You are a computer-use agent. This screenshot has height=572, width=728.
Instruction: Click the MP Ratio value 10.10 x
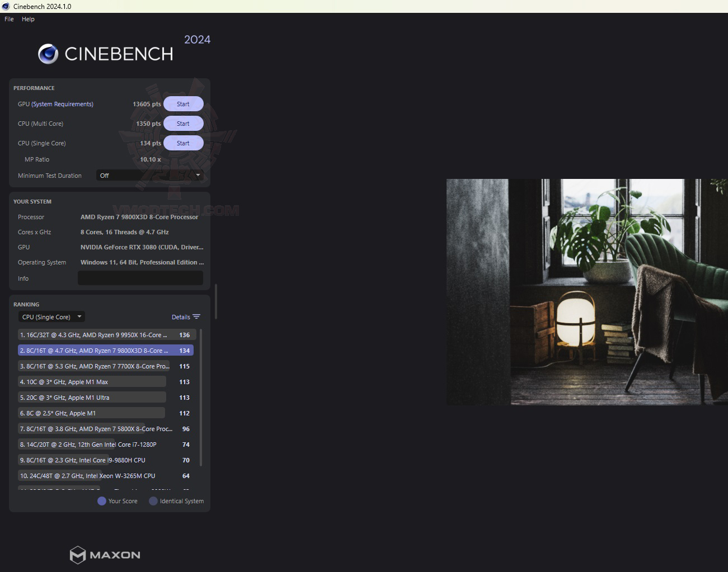pyautogui.click(x=151, y=159)
